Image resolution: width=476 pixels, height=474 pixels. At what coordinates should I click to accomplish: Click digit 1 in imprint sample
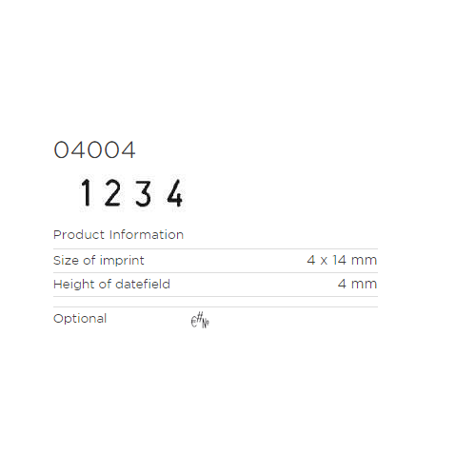coord(86,192)
